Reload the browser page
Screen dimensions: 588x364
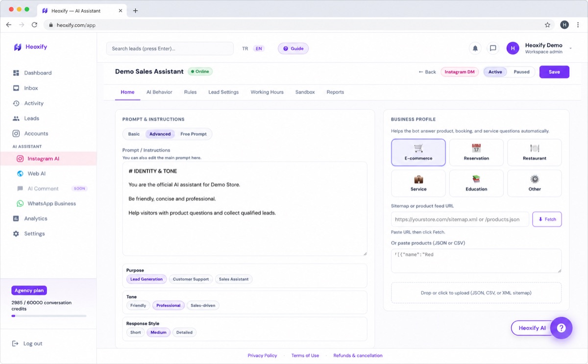[34, 24]
